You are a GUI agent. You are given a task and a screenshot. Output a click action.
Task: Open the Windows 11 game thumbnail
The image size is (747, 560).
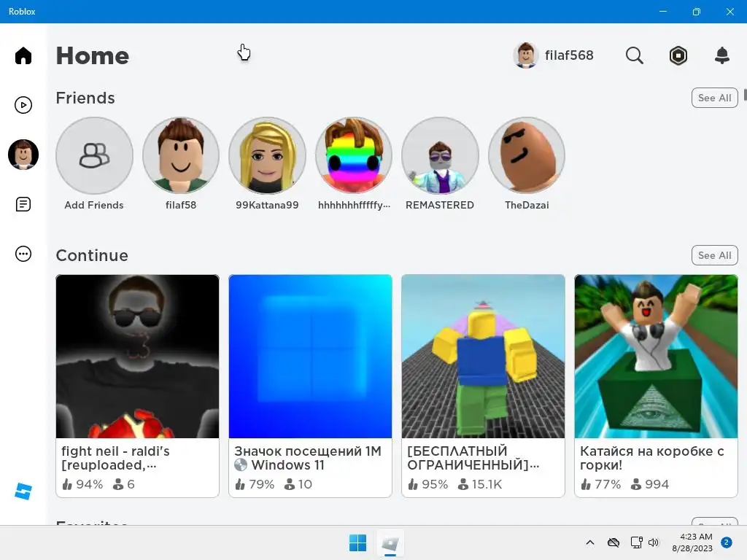pos(310,356)
